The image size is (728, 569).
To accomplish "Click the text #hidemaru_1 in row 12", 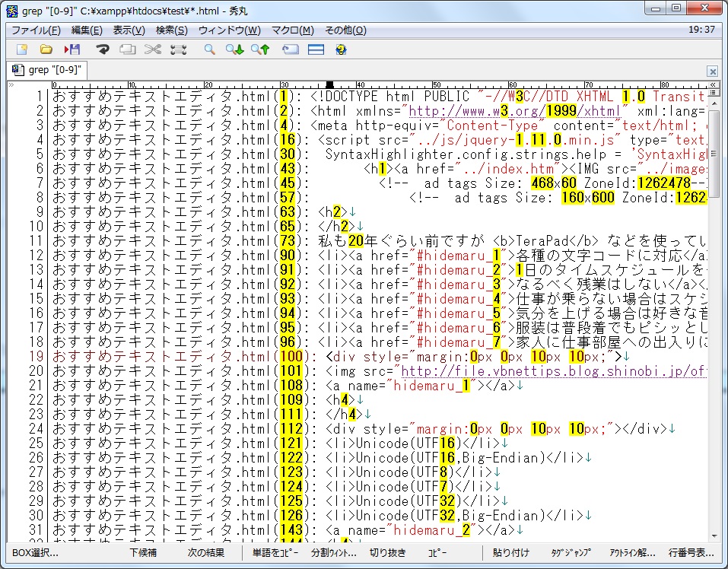I will click(x=459, y=256).
